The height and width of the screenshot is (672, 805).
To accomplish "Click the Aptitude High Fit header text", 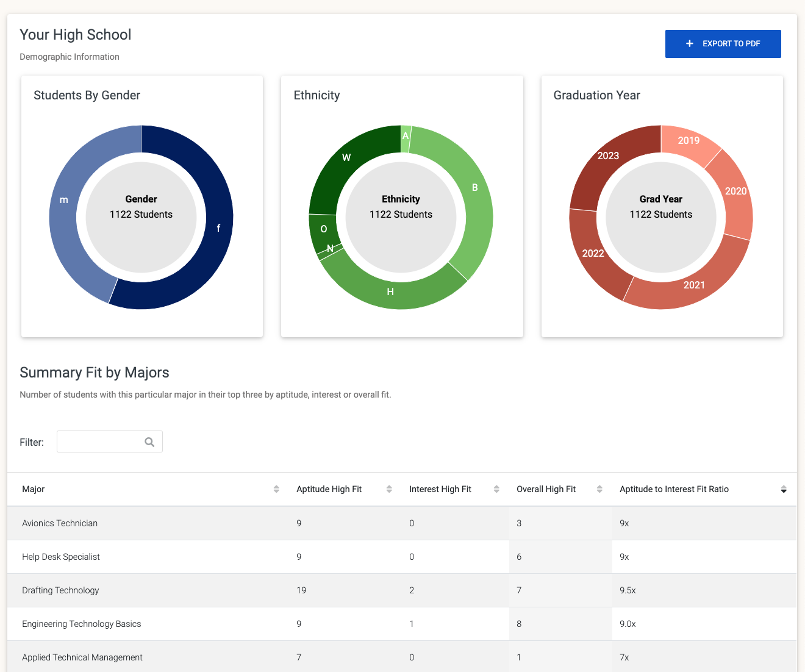I will (x=329, y=489).
